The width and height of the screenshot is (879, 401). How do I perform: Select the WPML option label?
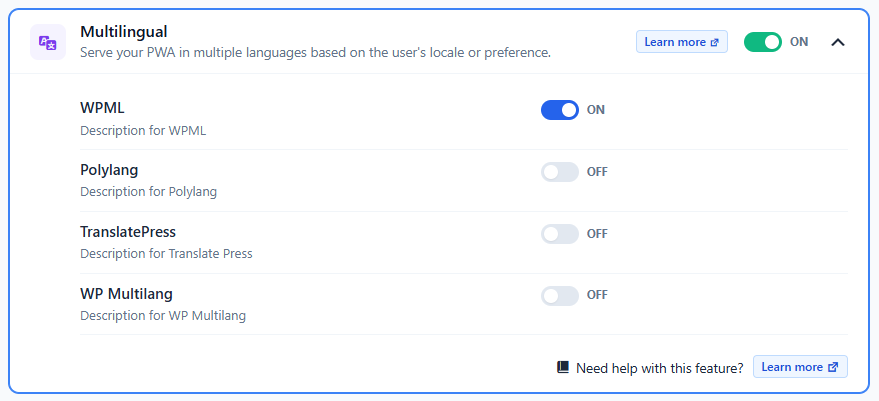[102, 108]
